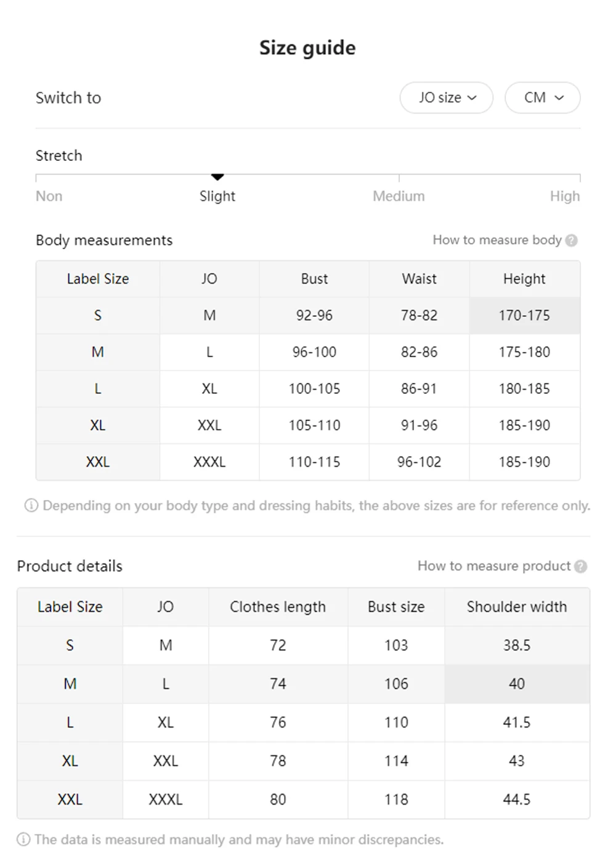
Task: Click the help icon beside How to measure product
Action: pyautogui.click(x=581, y=566)
